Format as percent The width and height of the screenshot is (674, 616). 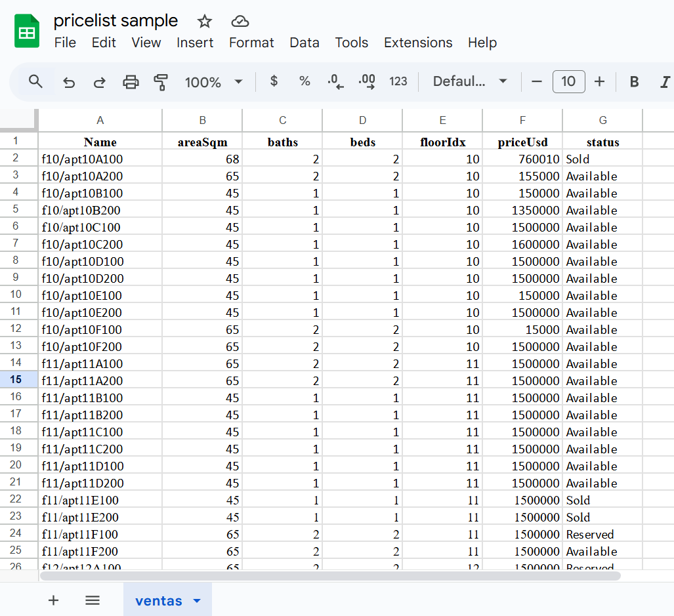pos(305,81)
